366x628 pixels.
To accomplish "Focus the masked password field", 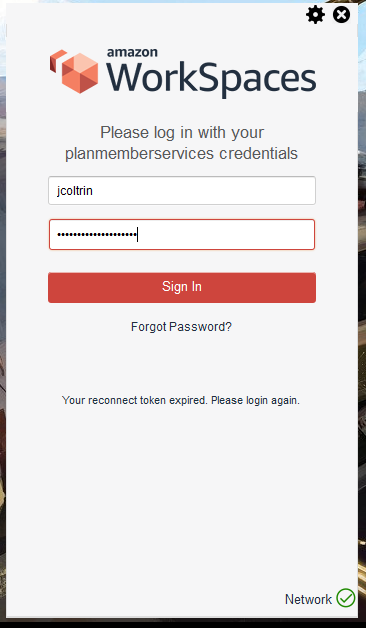I will tap(182, 234).
